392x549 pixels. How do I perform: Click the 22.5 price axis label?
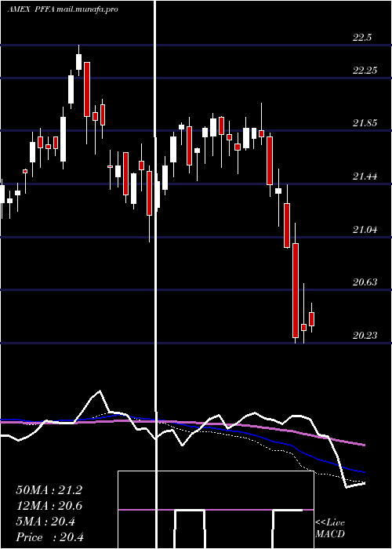pos(362,38)
